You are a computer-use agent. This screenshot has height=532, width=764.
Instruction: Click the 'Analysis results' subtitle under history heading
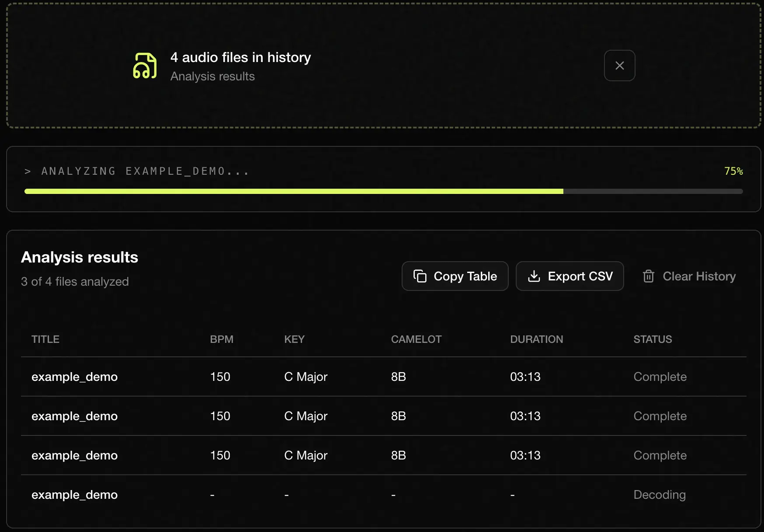coord(212,76)
